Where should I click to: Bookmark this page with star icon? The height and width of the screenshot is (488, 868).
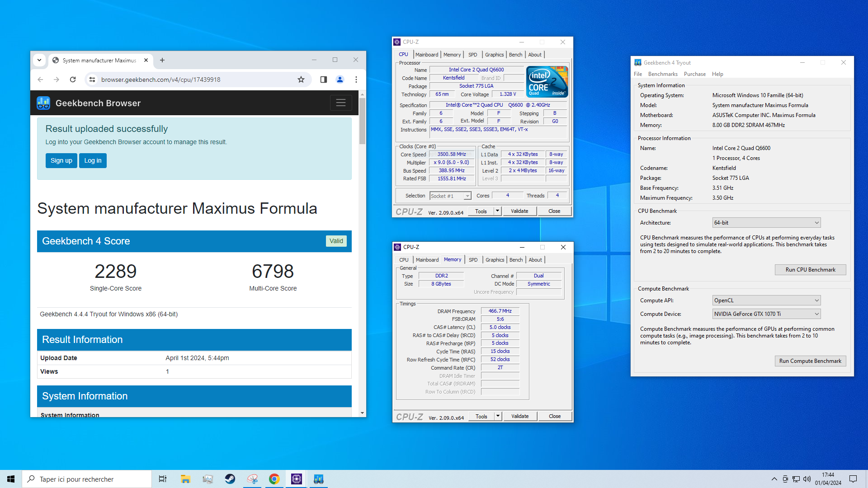click(x=301, y=80)
